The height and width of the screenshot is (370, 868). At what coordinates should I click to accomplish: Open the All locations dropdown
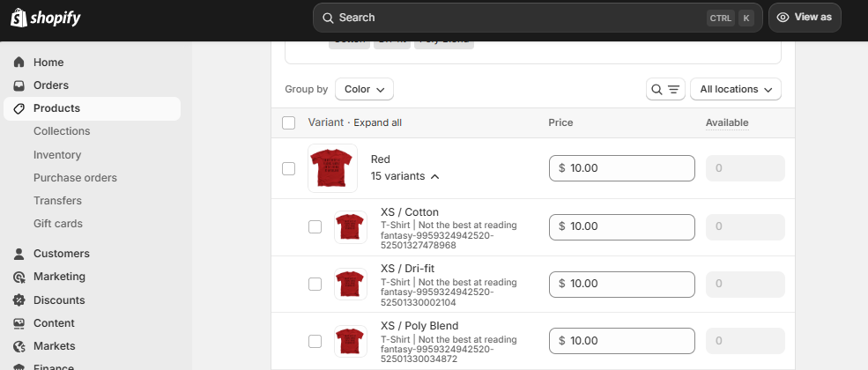736,89
